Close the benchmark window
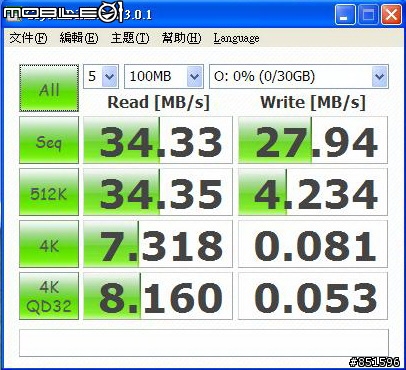Screen dimensions: 406x370 click(391, 15)
